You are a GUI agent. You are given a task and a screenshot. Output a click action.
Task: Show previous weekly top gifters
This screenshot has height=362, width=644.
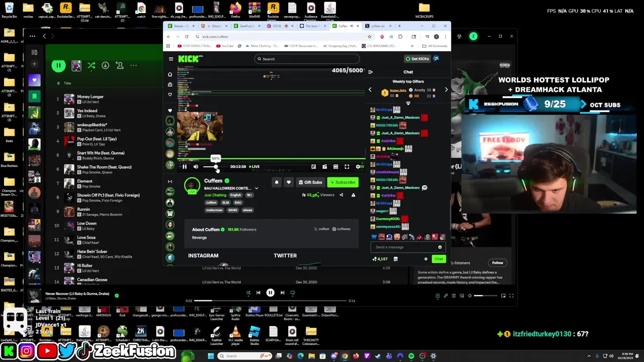(x=370, y=90)
